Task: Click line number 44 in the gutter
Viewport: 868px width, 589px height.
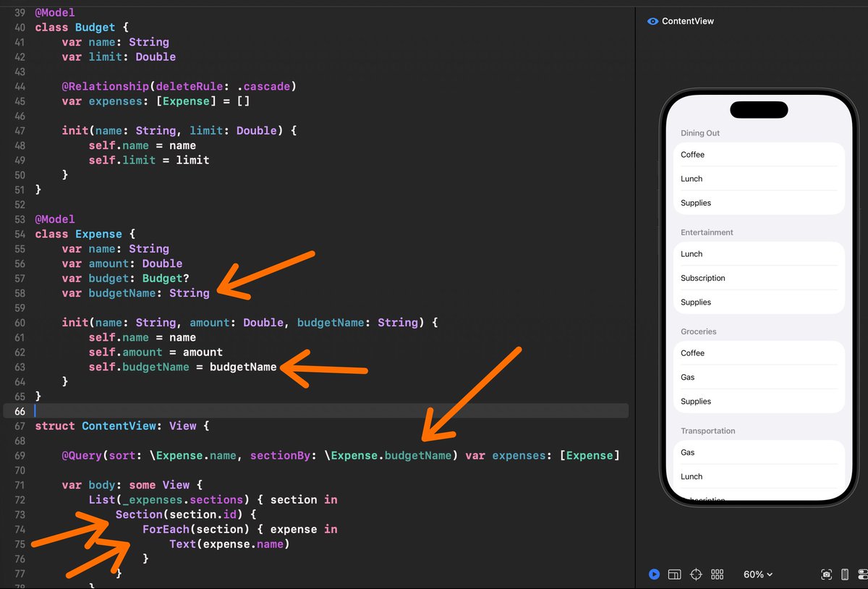Action: tap(19, 87)
